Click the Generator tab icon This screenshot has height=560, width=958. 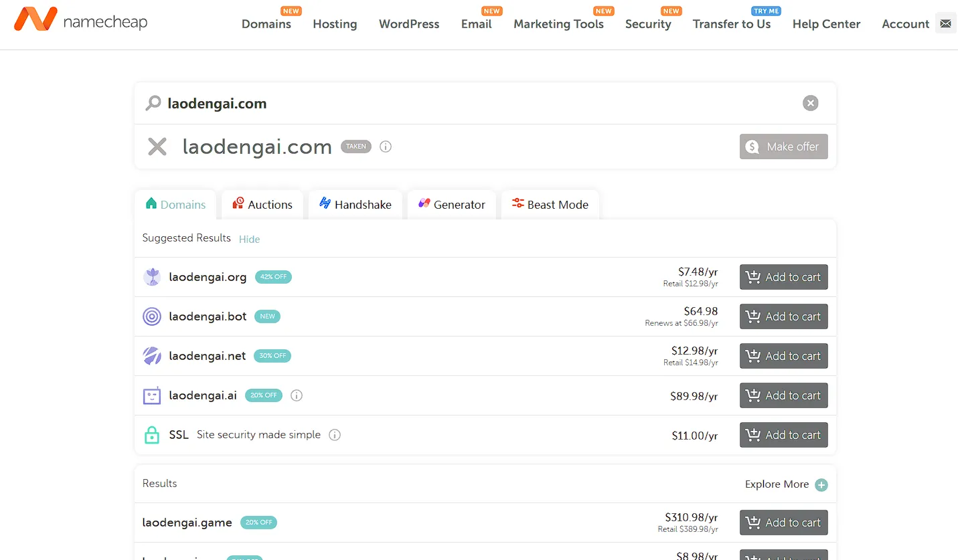pos(424,203)
